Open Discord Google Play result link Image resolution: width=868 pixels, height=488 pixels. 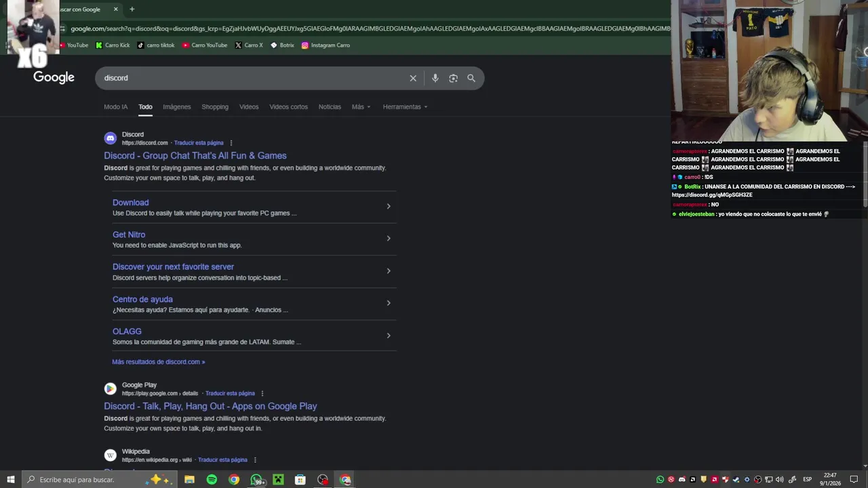click(210, 407)
